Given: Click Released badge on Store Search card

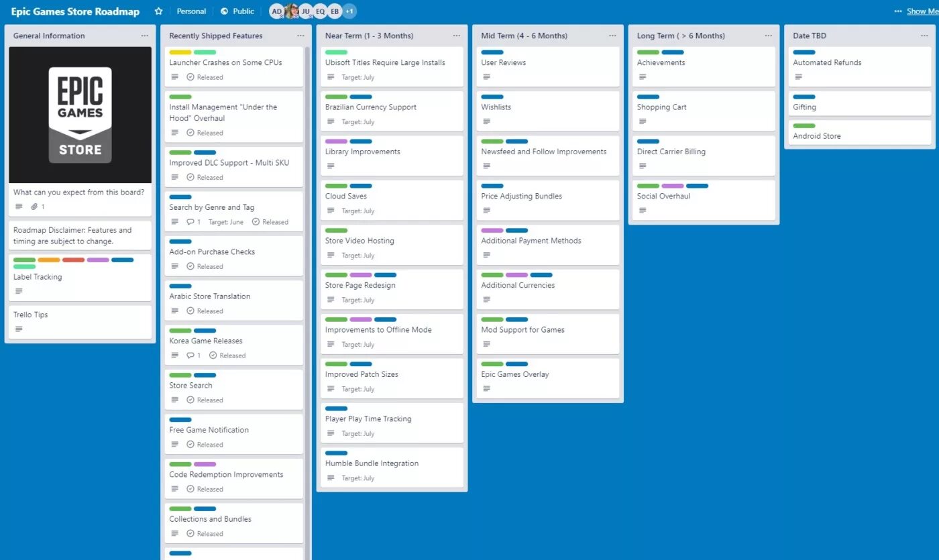Looking at the screenshot, I should (205, 400).
